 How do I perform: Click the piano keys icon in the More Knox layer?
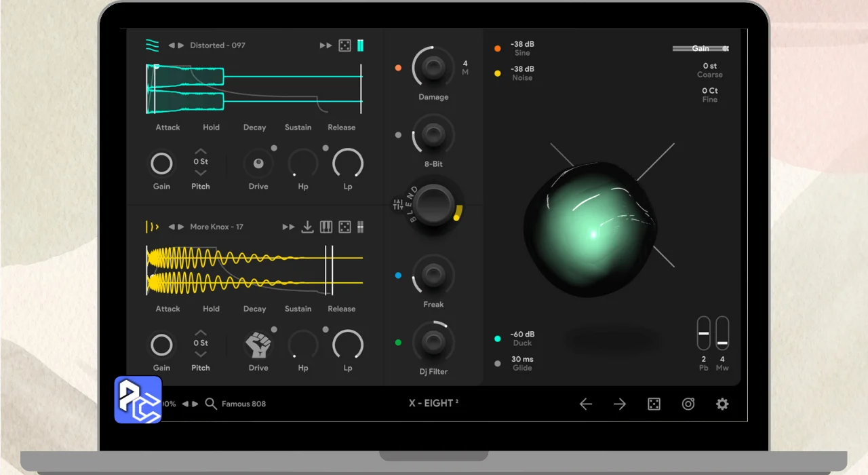326,227
